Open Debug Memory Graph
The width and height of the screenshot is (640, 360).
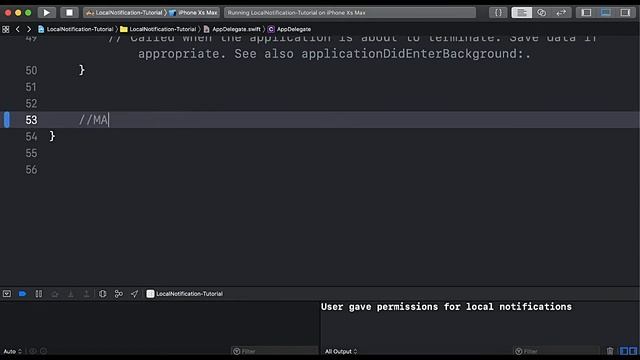(x=119, y=294)
